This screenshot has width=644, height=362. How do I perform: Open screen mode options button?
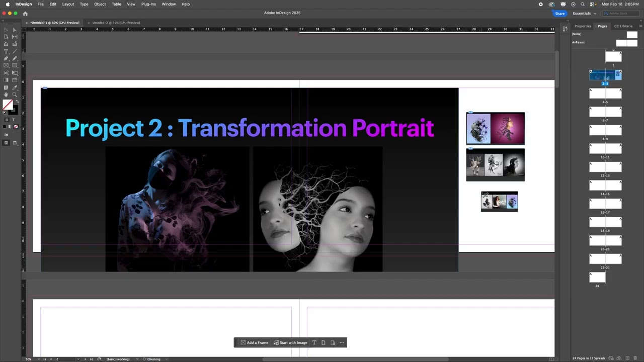[15, 143]
